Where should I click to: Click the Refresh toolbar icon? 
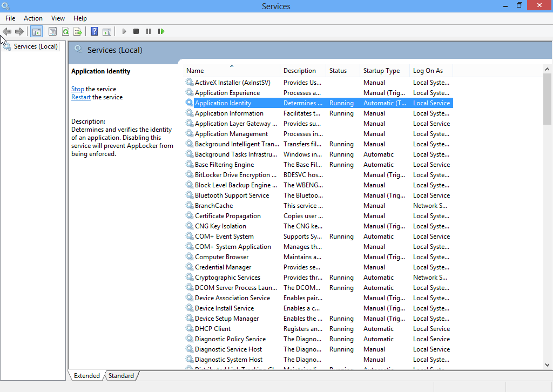pyautogui.click(x=65, y=31)
